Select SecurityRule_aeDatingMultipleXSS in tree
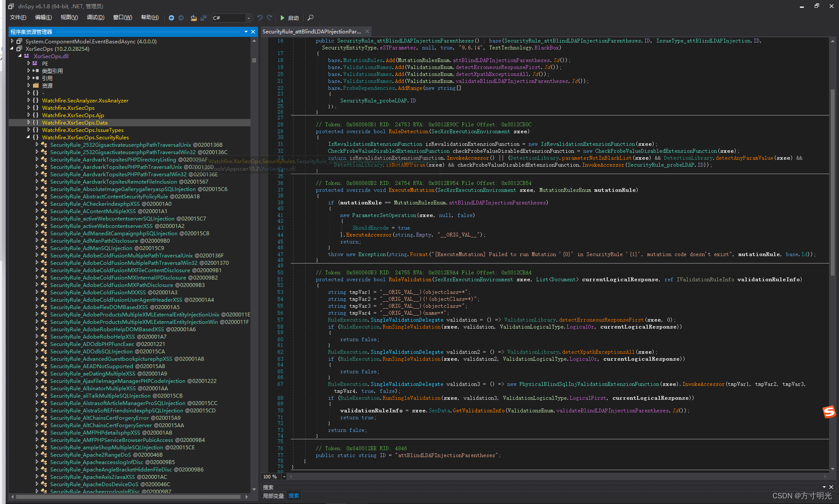The height and width of the screenshot is (504, 839). 109,373
